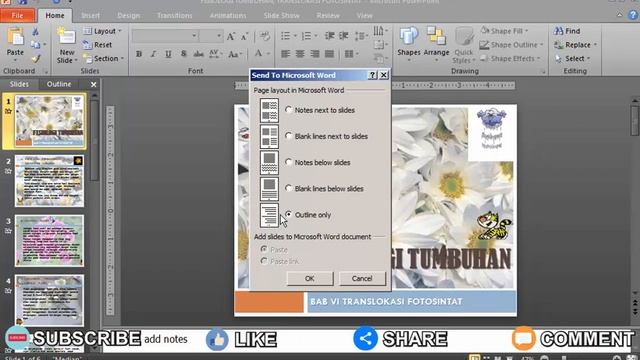
Task: Click the Reset slide button
Action: pos(98,45)
